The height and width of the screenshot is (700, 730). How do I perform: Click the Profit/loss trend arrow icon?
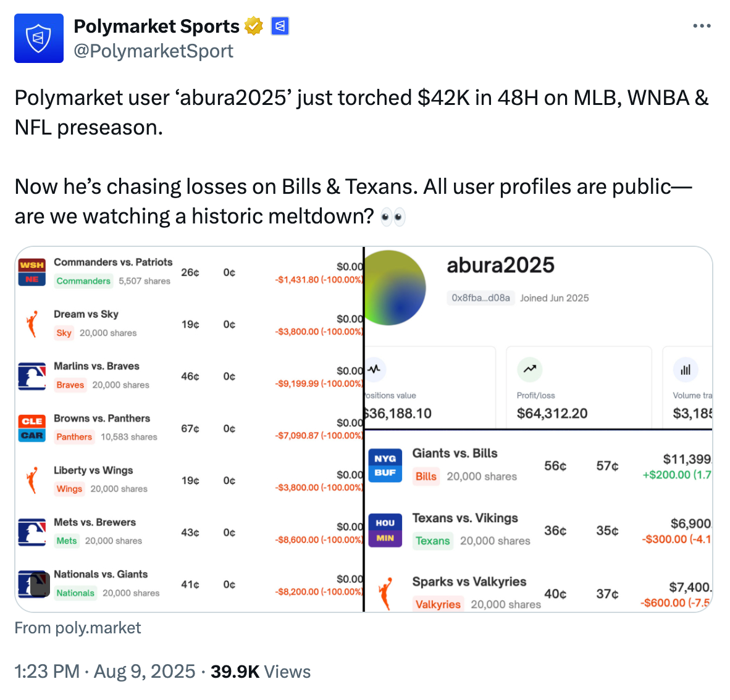(x=530, y=370)
